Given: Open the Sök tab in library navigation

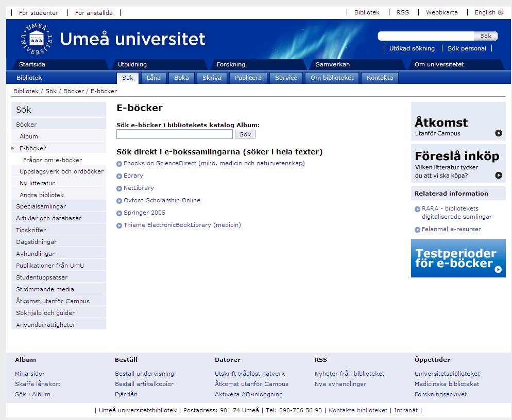Looking at the screenshot, I should coord(128,78).
